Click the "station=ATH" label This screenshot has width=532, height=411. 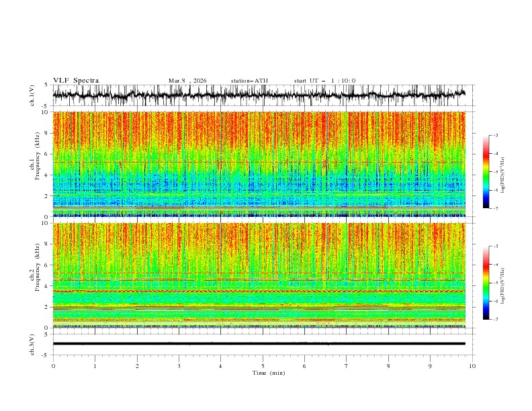[x=249, y=81]
